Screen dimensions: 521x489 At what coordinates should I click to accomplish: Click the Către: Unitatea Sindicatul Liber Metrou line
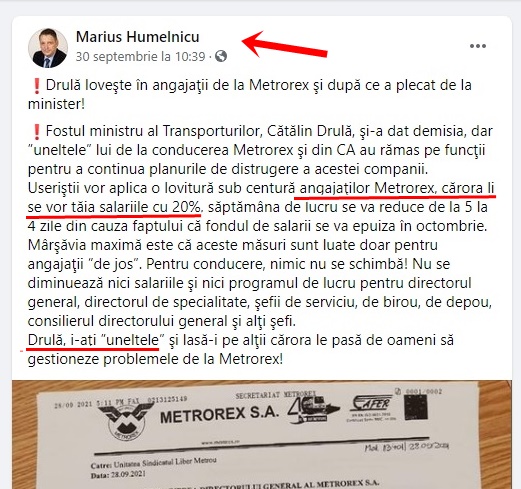tap(154, 463)
